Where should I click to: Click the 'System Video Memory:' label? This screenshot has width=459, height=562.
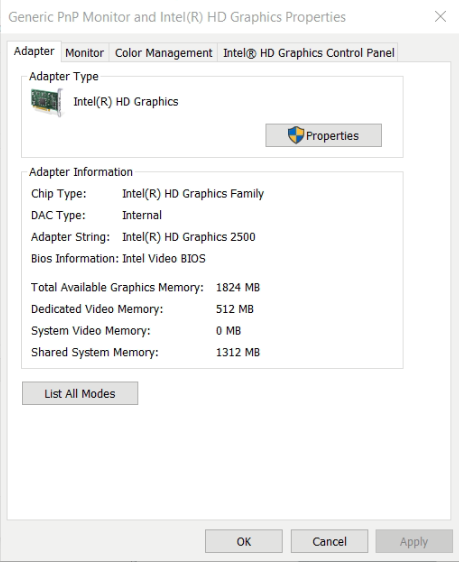click(x=91, y=330)
